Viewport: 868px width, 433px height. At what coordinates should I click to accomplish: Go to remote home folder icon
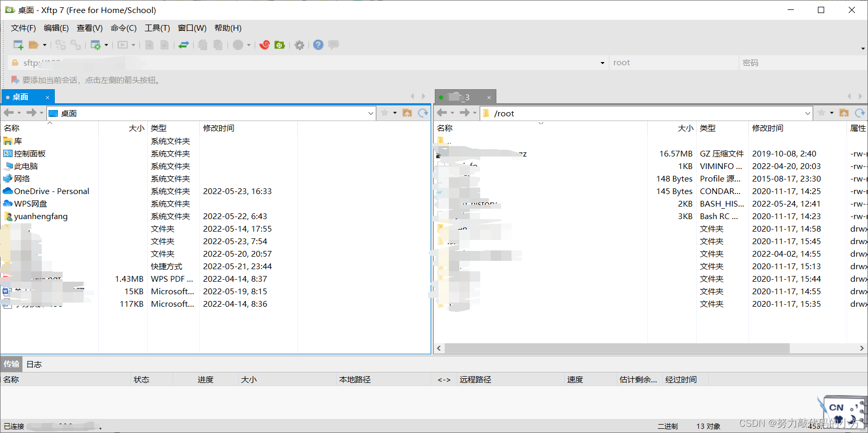coord(844,113)
